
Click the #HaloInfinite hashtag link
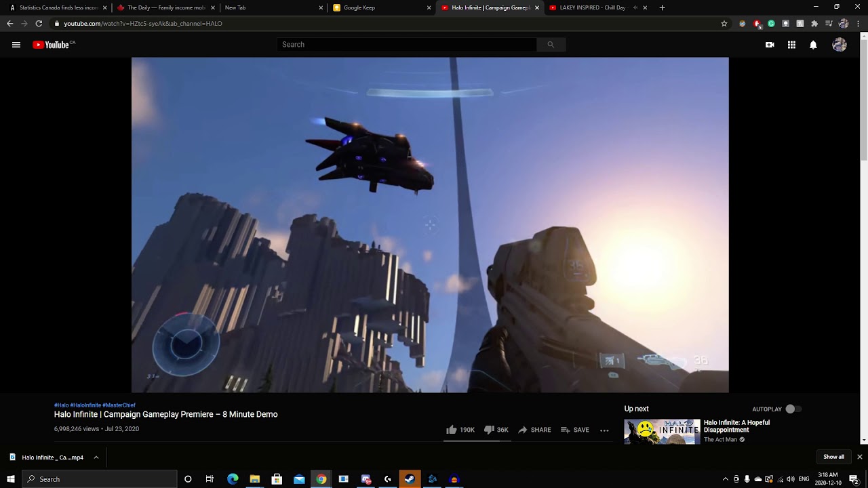click(85, 405)
